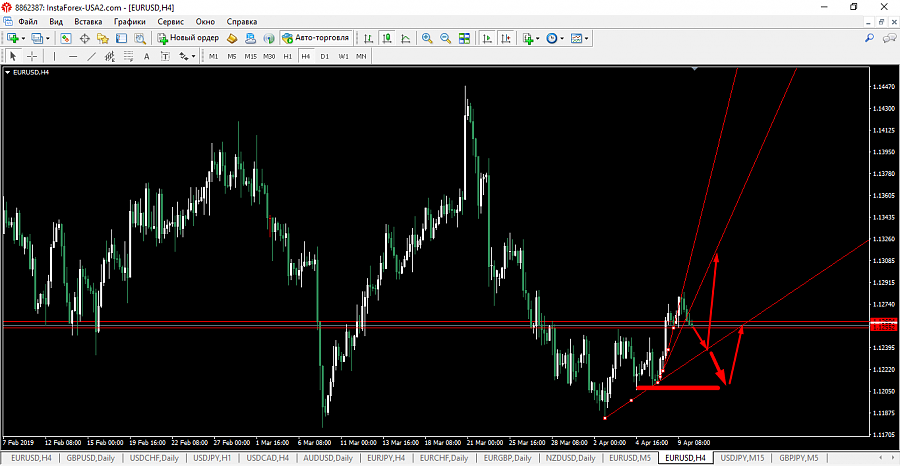Click the New Chart icon

point(13,38)
